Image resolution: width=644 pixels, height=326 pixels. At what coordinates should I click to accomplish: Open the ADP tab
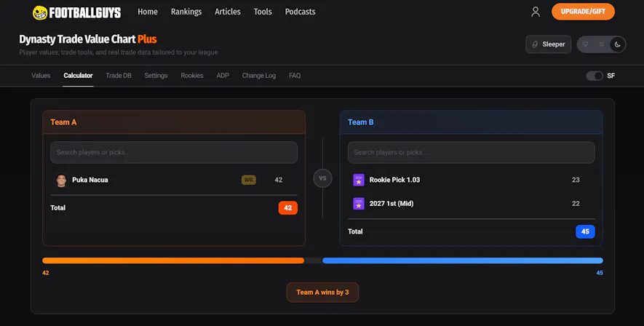(x=223, y=76)
